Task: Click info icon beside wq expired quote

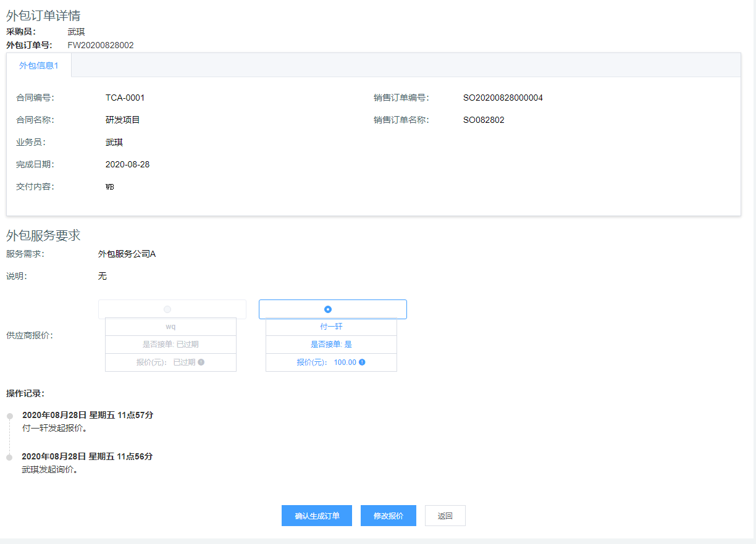Action: pos(201,362)
